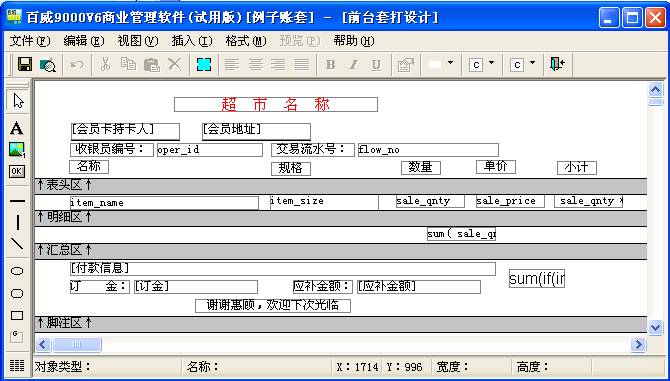Image resolution: width=670 pixels, height=381 pixels.
Task: Open the 文件(F) menu
Action: 30,41
